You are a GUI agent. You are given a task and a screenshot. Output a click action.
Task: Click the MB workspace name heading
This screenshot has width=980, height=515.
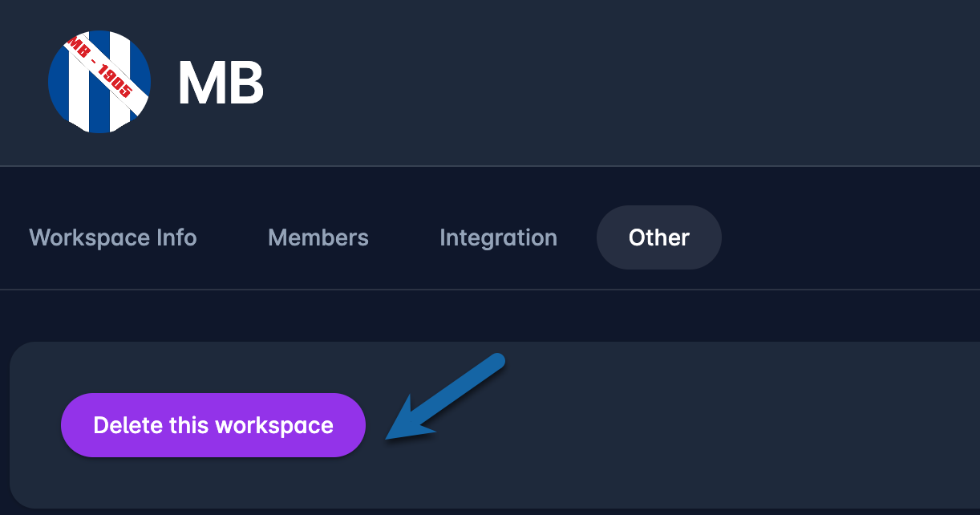(x=221, y=83)
